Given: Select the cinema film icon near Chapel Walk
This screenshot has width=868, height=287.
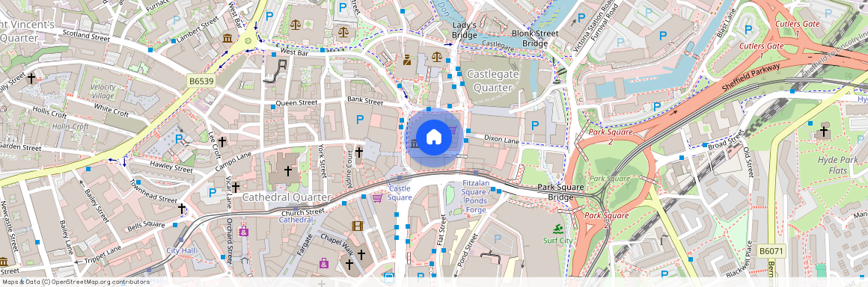Looking at the screenshot, I should pyautogui.click(x=357, y=226).
